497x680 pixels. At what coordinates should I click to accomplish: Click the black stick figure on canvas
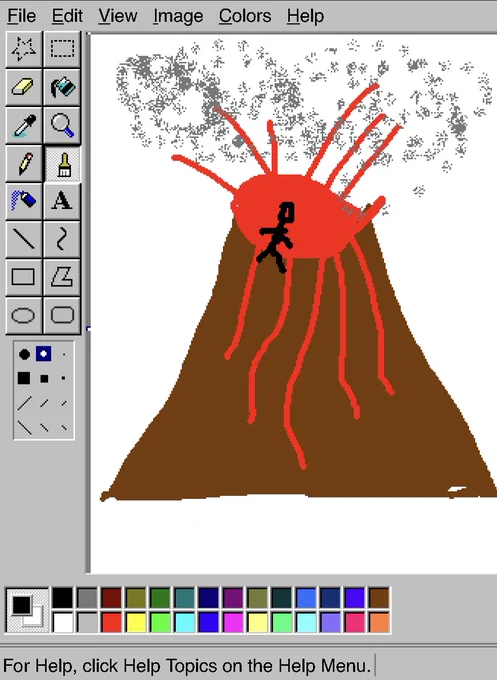pyautogui.click(x=277, y=237)
